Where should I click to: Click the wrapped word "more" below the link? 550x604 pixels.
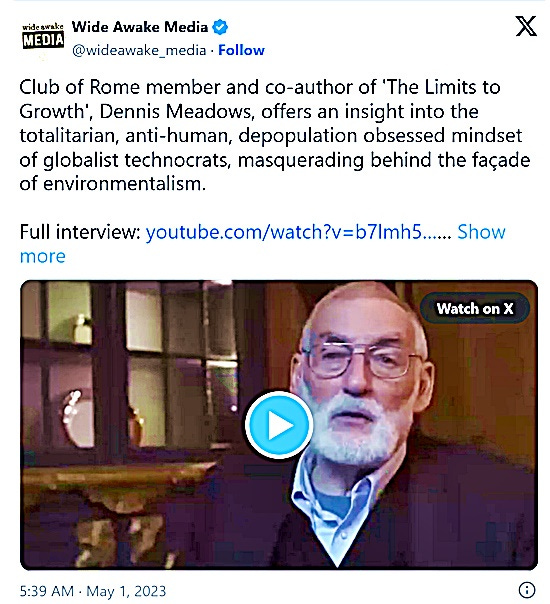[43, 257]
